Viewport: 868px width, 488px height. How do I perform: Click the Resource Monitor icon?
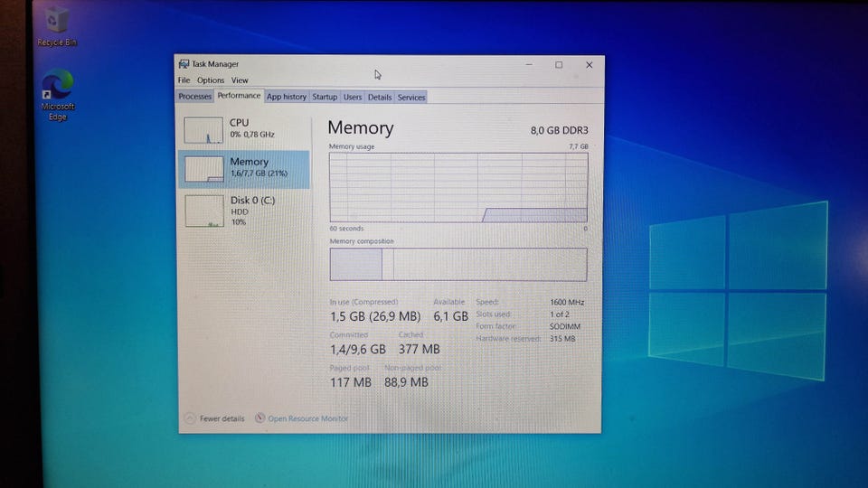(x=259, y=418)
